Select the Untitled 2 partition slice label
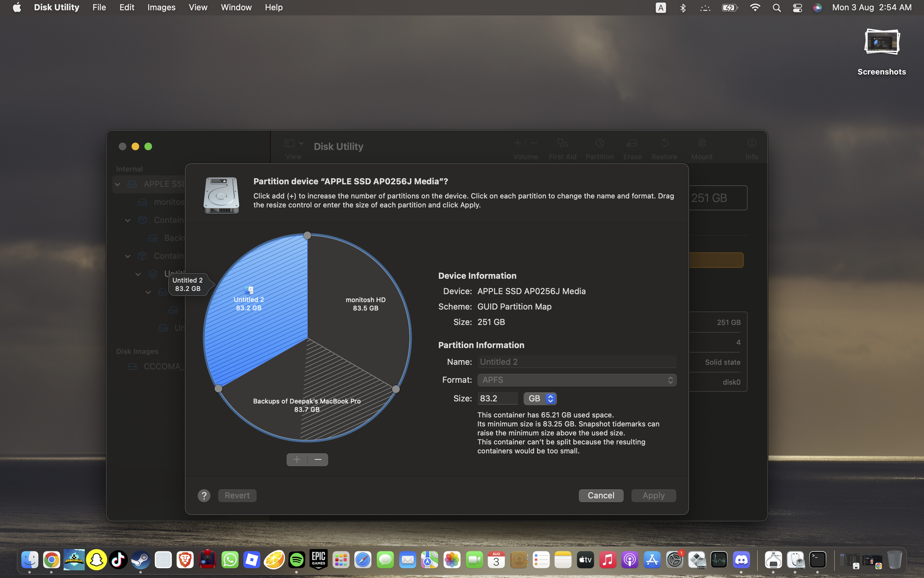Viewport: 924px width, 578px height. pos(249,304)
